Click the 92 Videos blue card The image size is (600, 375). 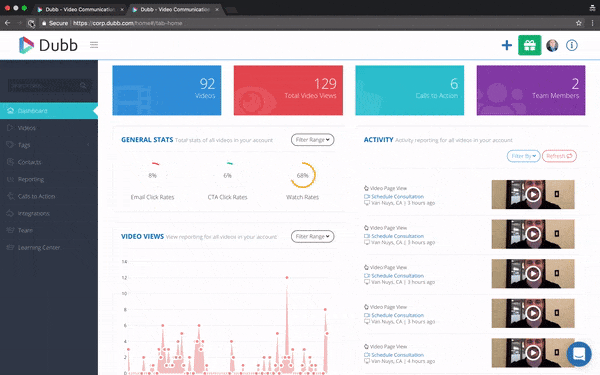pos(167,90)
